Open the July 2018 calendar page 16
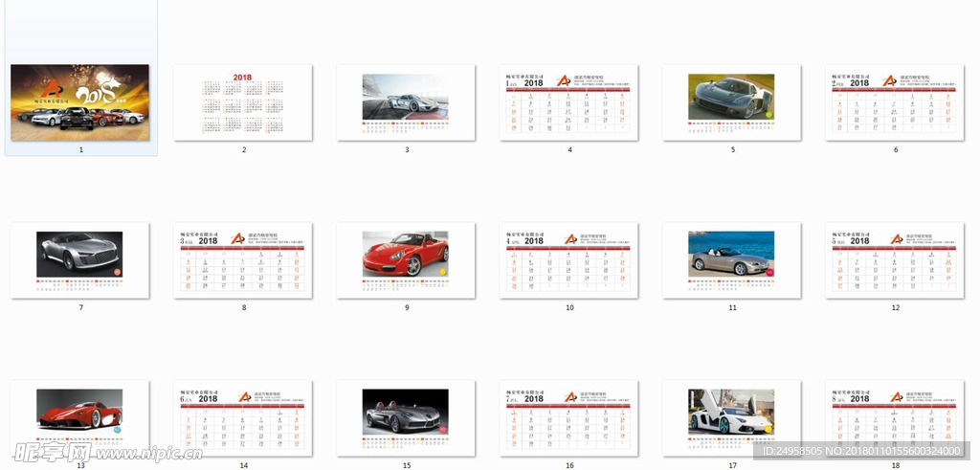This screenshot has height=470, width=980. click(569, 417)
